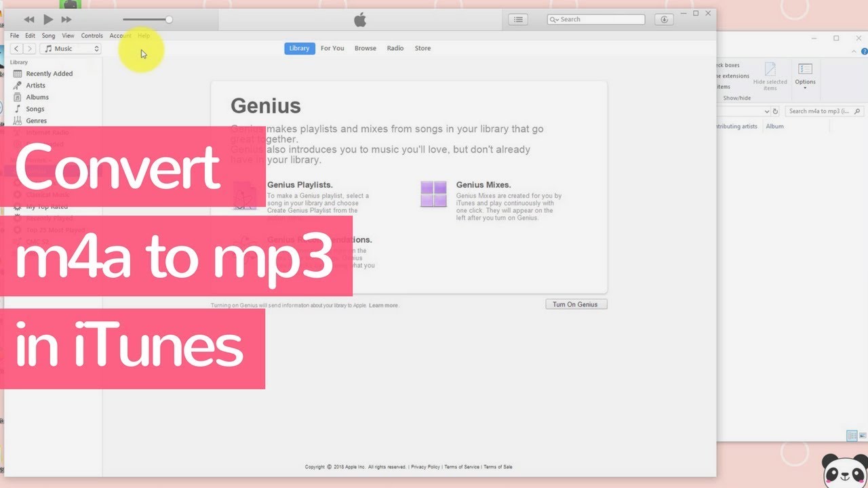
Task: Follow the Learn more link
Action: click(384, 306)
